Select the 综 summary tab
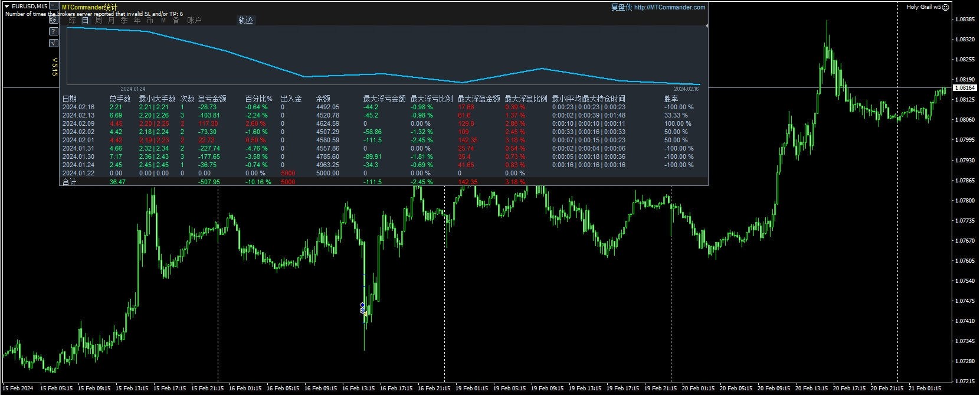Image resolution: width=980 pixels, height=395 pixels. click(x=73, y=20)
